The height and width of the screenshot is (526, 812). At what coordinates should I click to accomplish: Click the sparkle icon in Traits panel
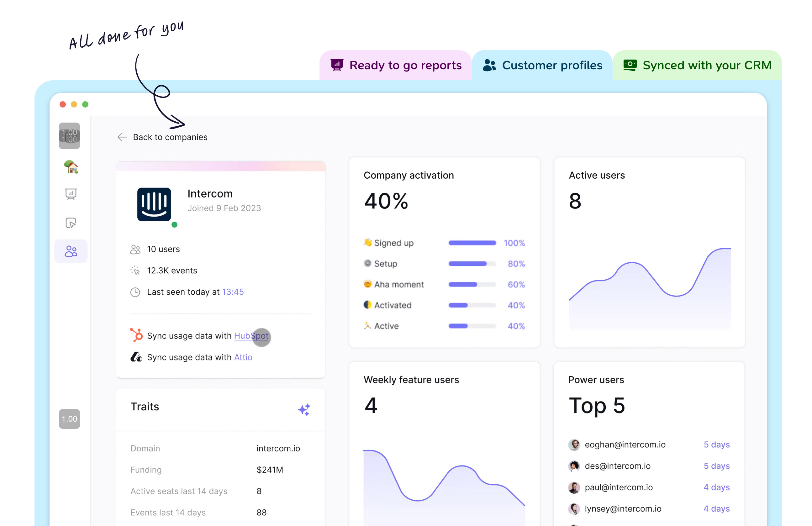click(x=304, y=409)
